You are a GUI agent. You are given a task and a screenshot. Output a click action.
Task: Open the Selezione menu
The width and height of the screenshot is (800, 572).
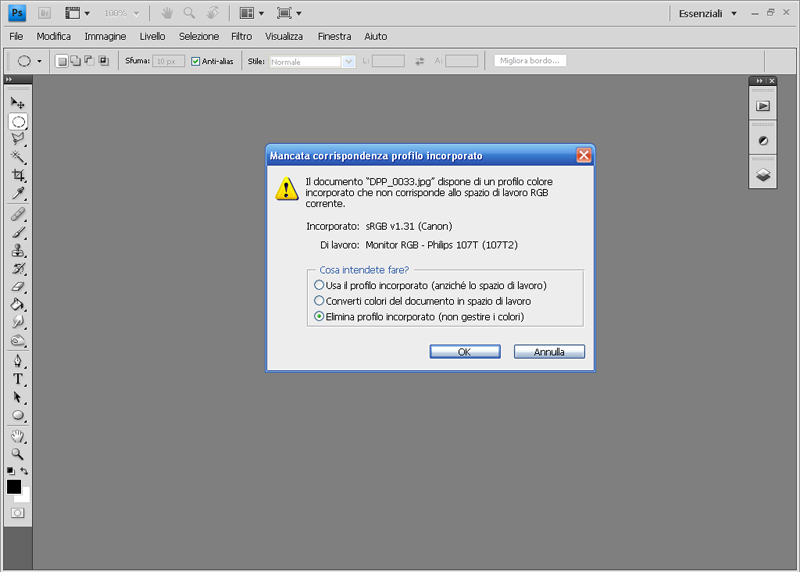pyautogui.click(x=199, y=36)
